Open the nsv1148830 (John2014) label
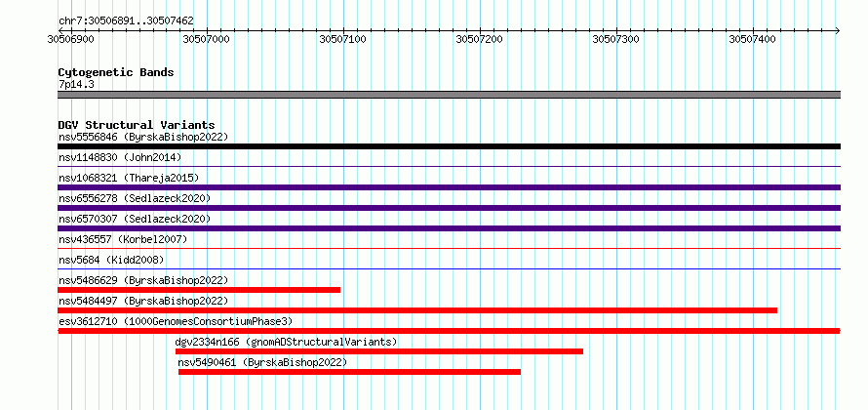Viewport: 868px width, 410px height. [120, 157]
